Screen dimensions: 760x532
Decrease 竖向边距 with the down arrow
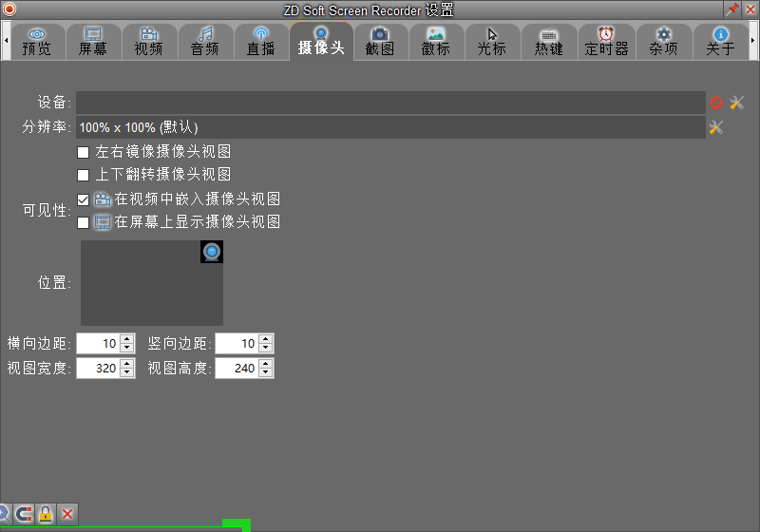pyautogui.click(x=266, y=349)
